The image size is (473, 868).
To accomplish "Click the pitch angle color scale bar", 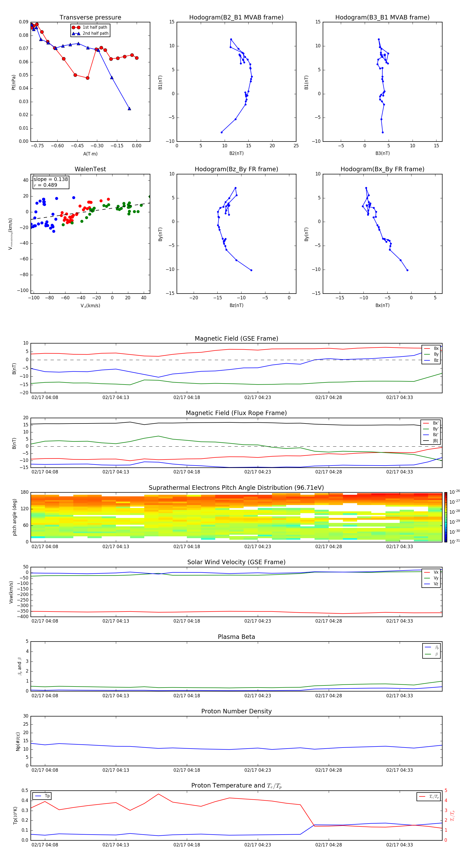I will tap(446, 517).
